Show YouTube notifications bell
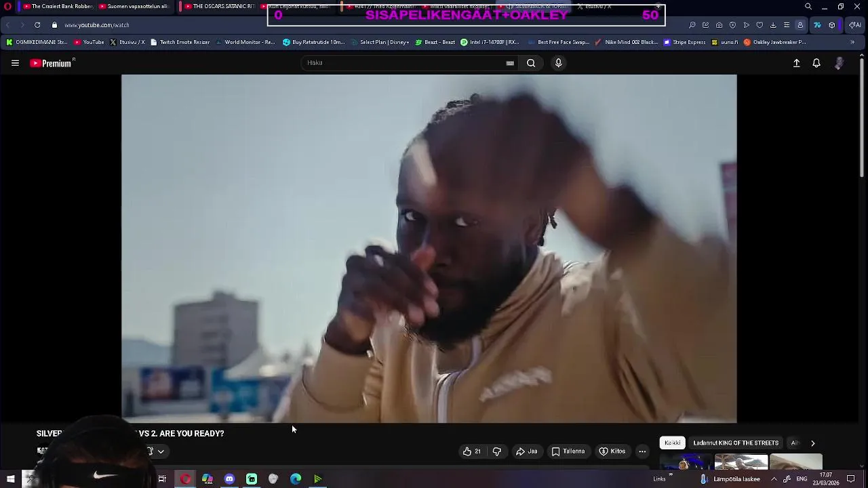The width and height of the screenshot is (868, 488). click(x=816, y=63)
